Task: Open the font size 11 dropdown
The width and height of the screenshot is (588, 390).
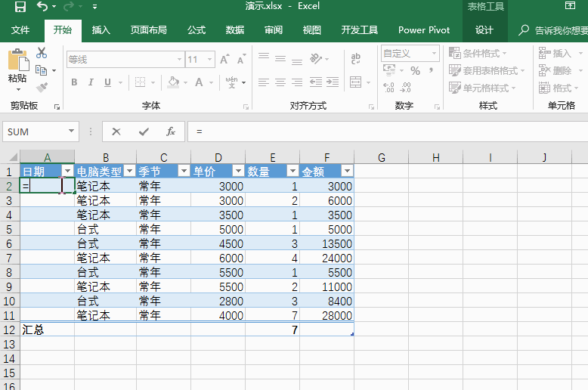Action: 209,59
